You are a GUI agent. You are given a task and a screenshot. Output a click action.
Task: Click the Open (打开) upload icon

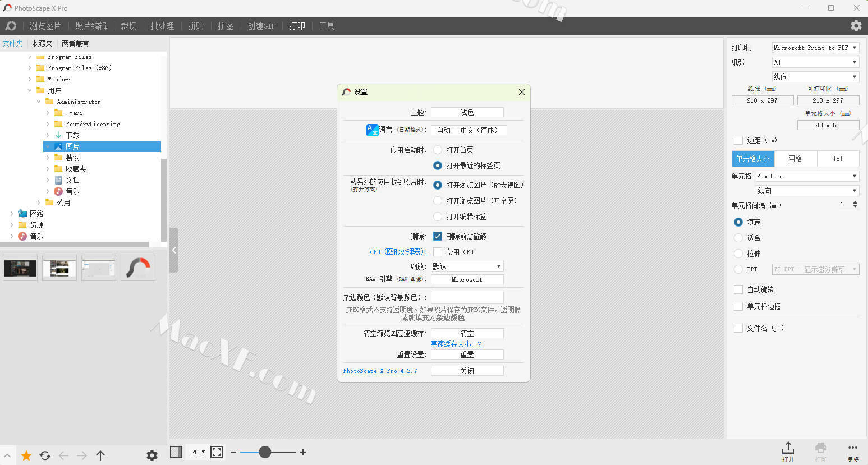(788, 452)
